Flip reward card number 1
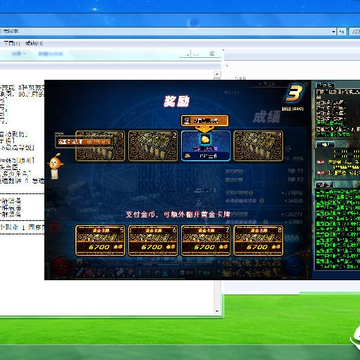Viewport: 360px width, 360px height. click(x=100, y=146)
